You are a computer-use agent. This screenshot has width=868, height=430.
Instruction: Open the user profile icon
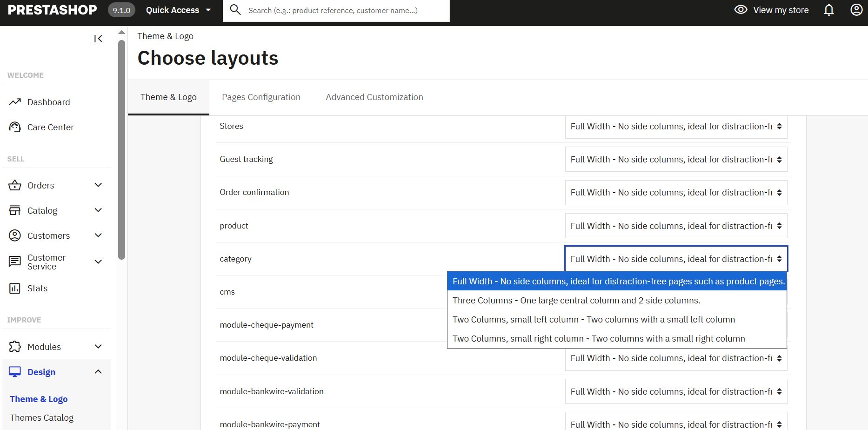pyautogui.click(x=856, y=10)
